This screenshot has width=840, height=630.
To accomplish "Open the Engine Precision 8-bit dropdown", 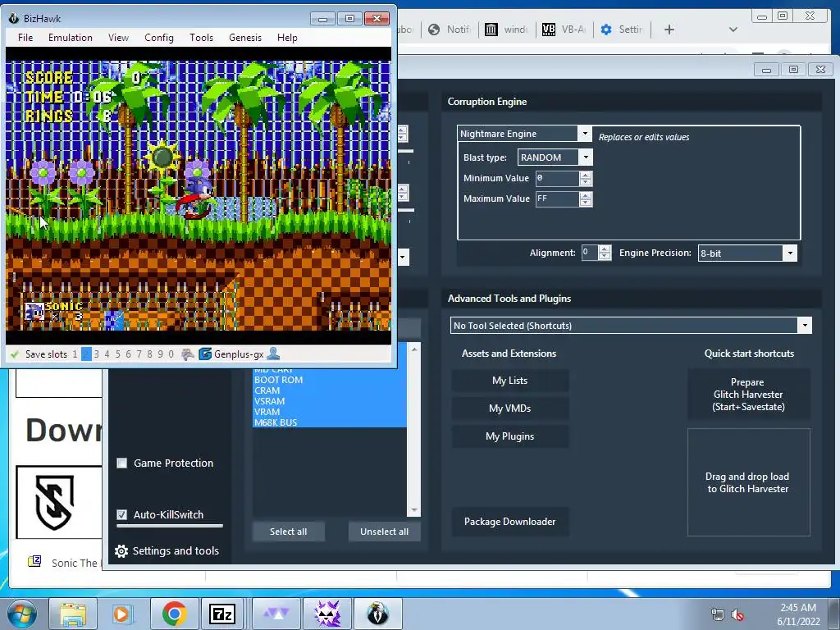I will [x=790, y=253].
